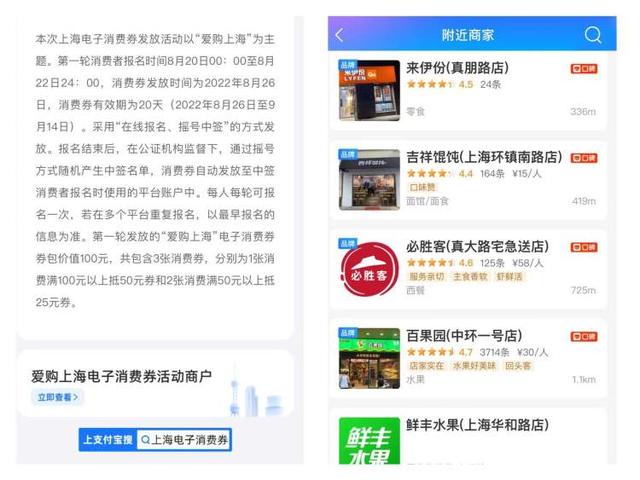Open 来伊份(真朋路店) merchant title
Viewport: 640px width, 480px height.
tap(457, 68)
